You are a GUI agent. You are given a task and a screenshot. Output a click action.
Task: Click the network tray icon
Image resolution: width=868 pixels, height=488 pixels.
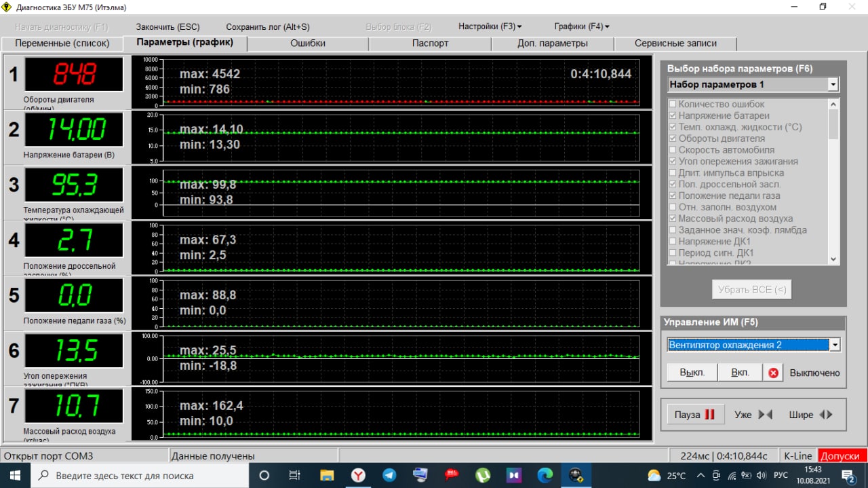(x=731, y=475)
